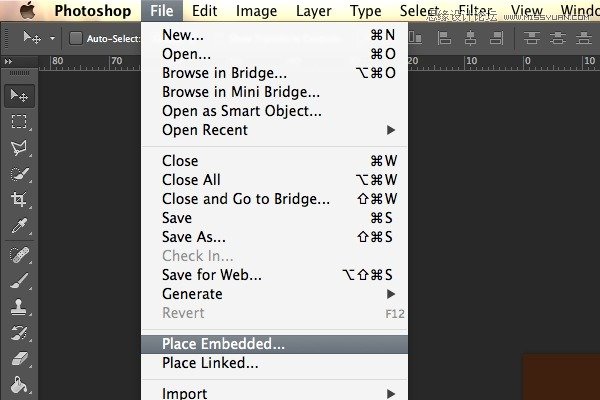
Task: Select the Eyedropper tool
Action: point(19,226)
